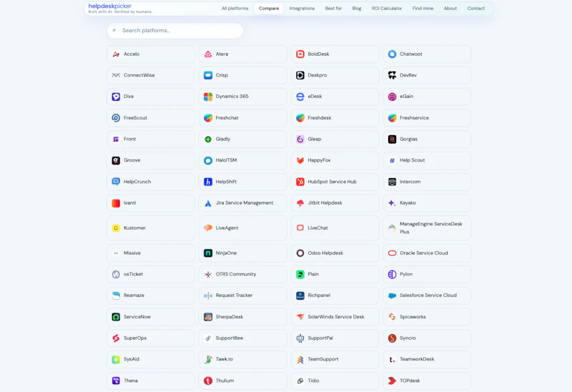
Task: Click the NinjaOne logo icon
Action: click(x=208, y=253)
